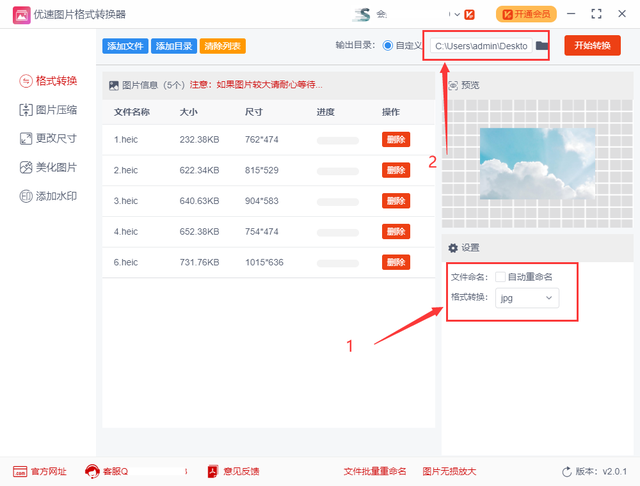Open the 美化图片 beautify icon

tap(26, 167)
